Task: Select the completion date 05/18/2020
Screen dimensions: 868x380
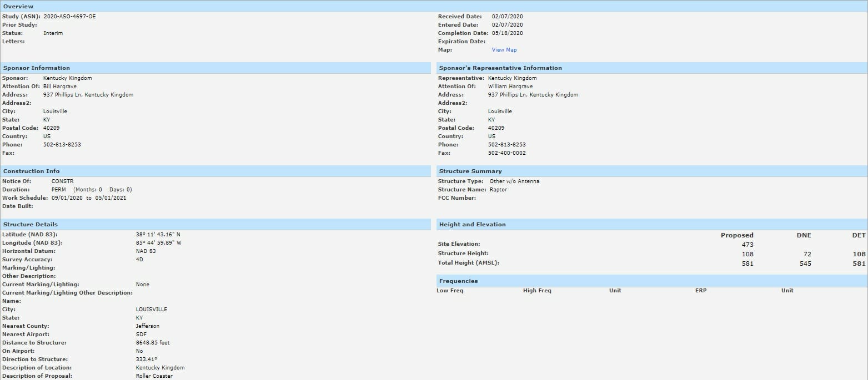Action: click(x=507, y=33)
